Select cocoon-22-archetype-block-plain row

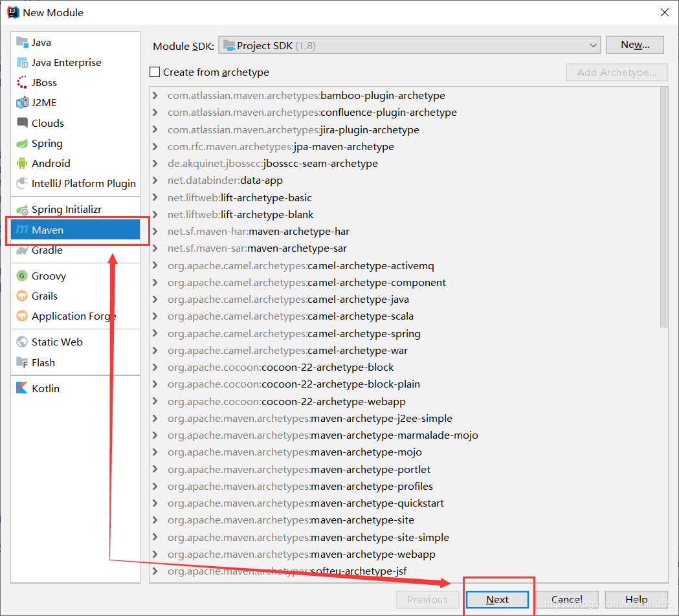405,384
